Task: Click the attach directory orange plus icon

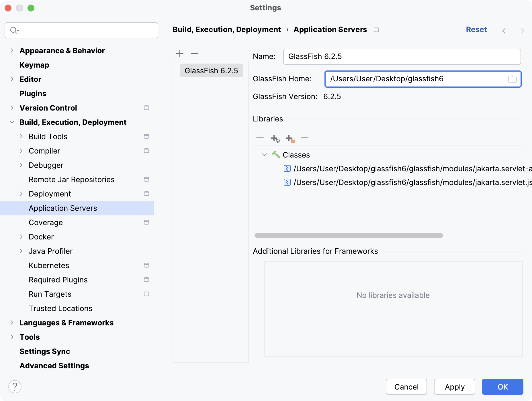Action: click(290, 138)
